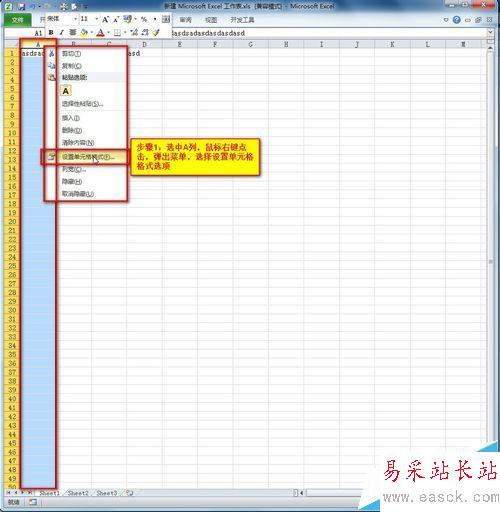Switch to the 开发工具 ribbon tab
This screenshot has height=512, width=500.
tap(242, 20)
